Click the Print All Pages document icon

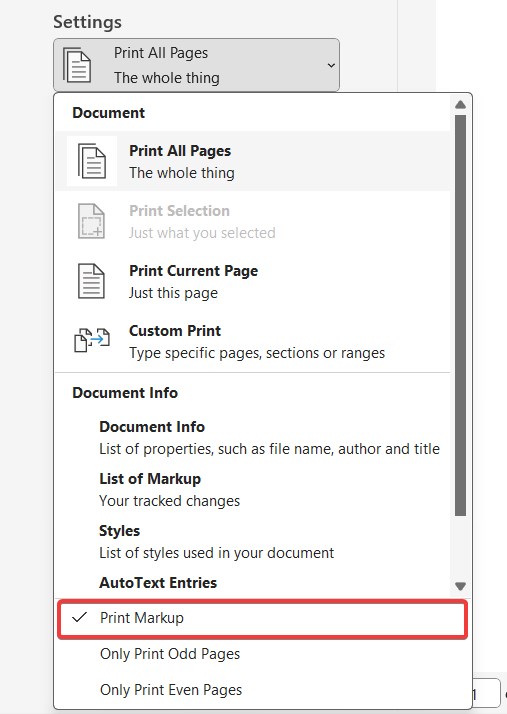(92, 161)
